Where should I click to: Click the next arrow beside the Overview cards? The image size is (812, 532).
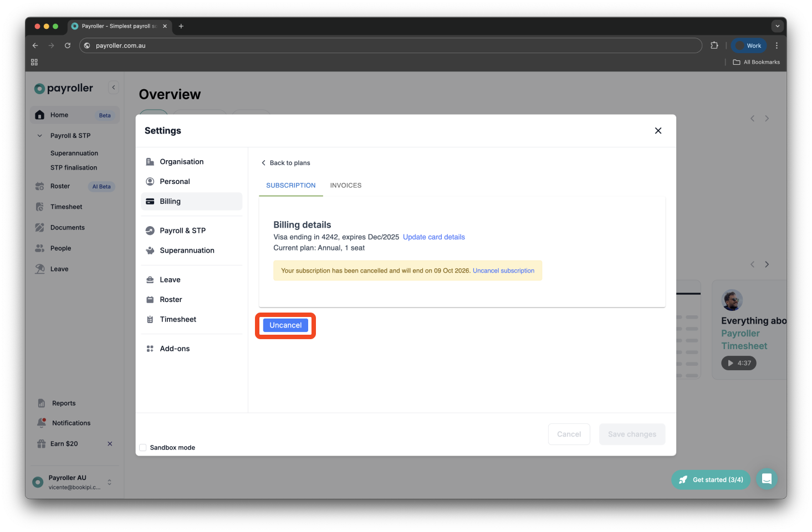[767, 119]
